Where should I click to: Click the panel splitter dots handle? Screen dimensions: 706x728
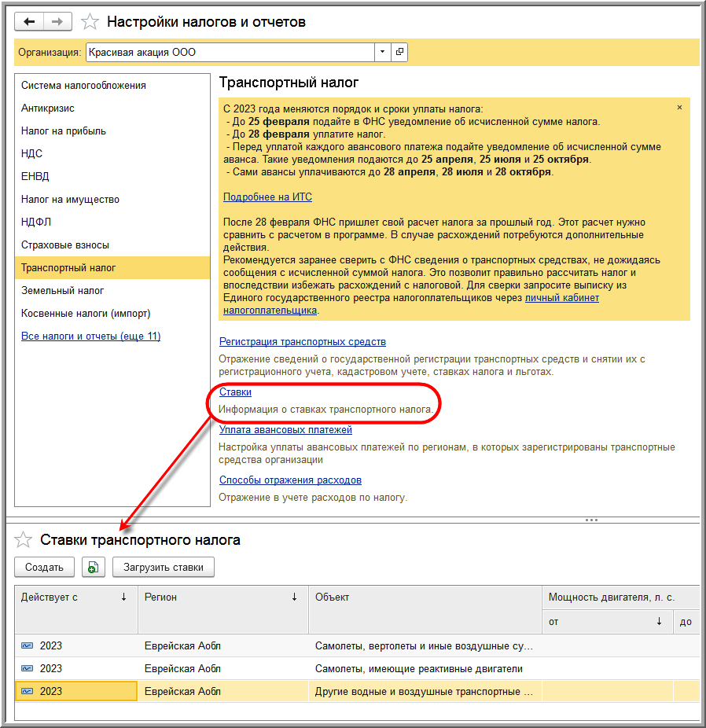click(591, 520)
